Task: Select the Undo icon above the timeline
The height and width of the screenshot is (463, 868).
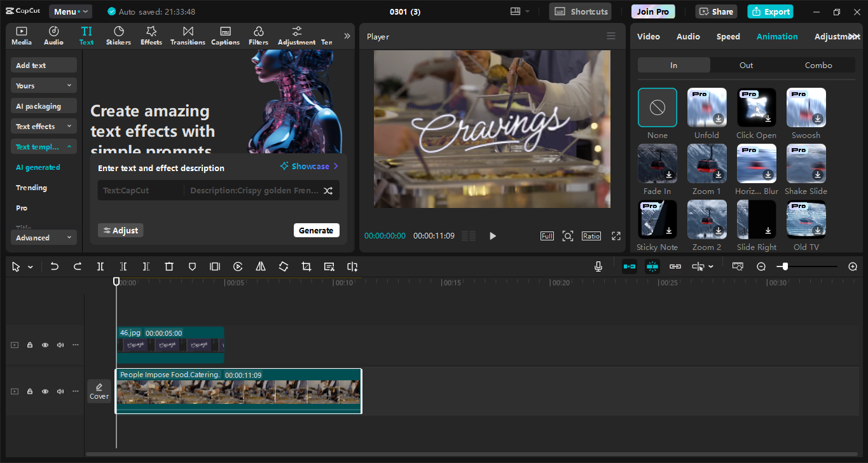Action: point(55,266)
